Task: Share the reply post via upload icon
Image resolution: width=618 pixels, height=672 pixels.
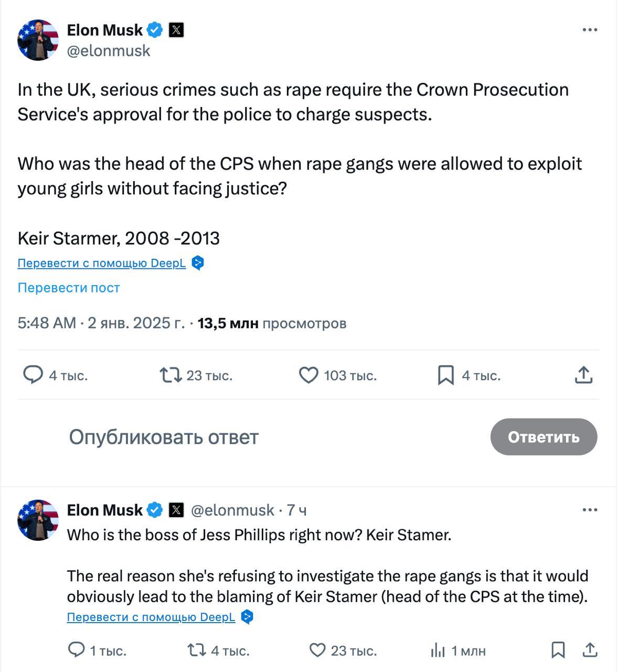Action: click(590, 650)
